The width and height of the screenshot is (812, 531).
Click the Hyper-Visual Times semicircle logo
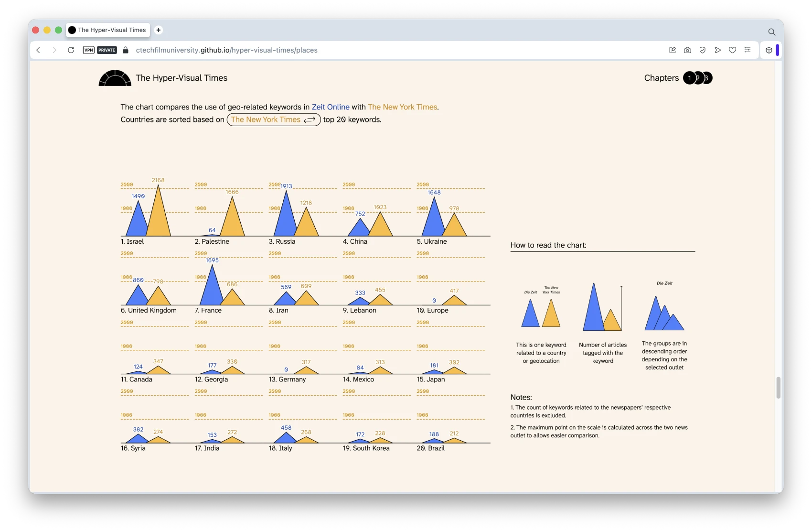[x=115, y=78]
